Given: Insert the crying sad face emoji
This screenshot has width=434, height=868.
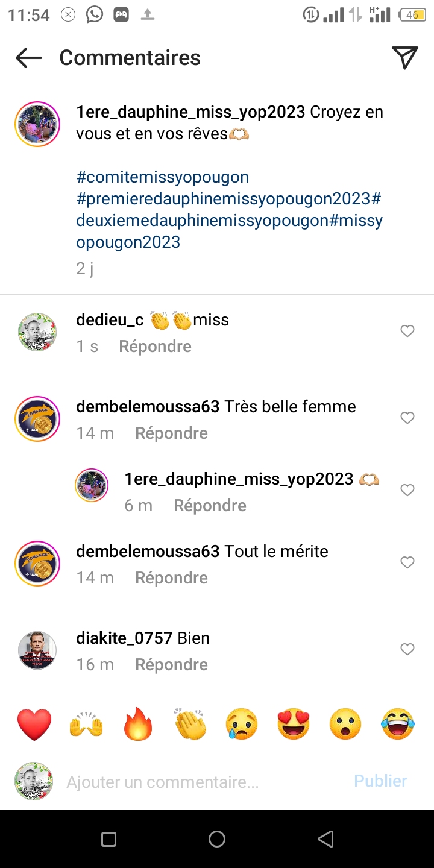Looking at the screenshot, I should [242, 724].
